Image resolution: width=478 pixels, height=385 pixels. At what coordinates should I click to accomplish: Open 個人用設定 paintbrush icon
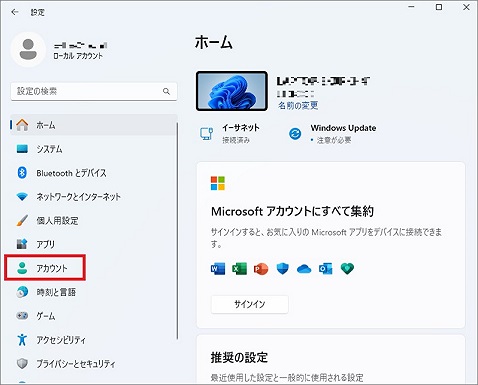[x=22, y=220]
